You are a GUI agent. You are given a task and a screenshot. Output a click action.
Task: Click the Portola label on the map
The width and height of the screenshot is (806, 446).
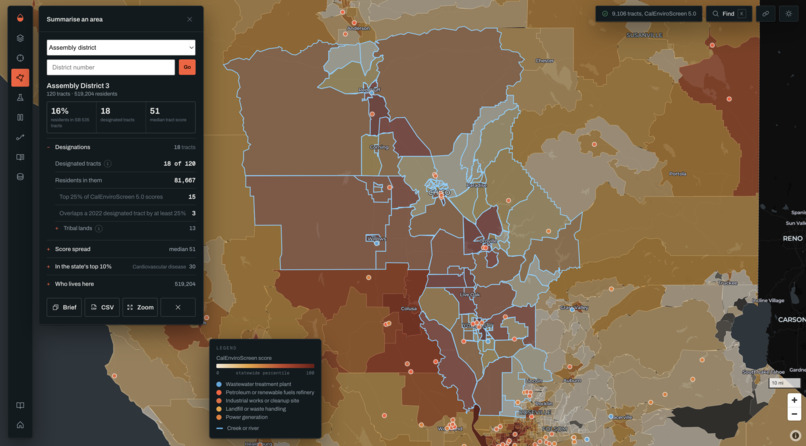click(677, 174)
